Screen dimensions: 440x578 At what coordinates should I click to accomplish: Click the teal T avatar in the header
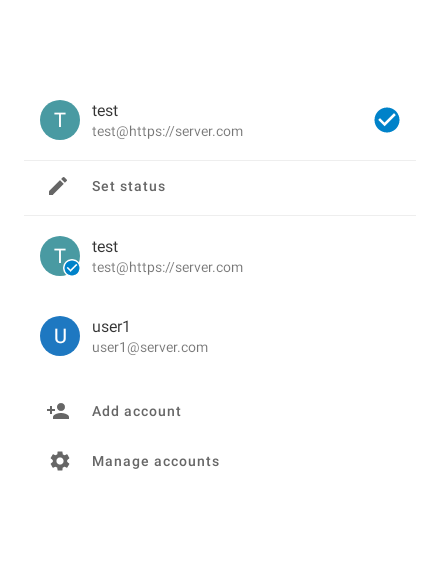pyautogui.click(x=60, y=120)
